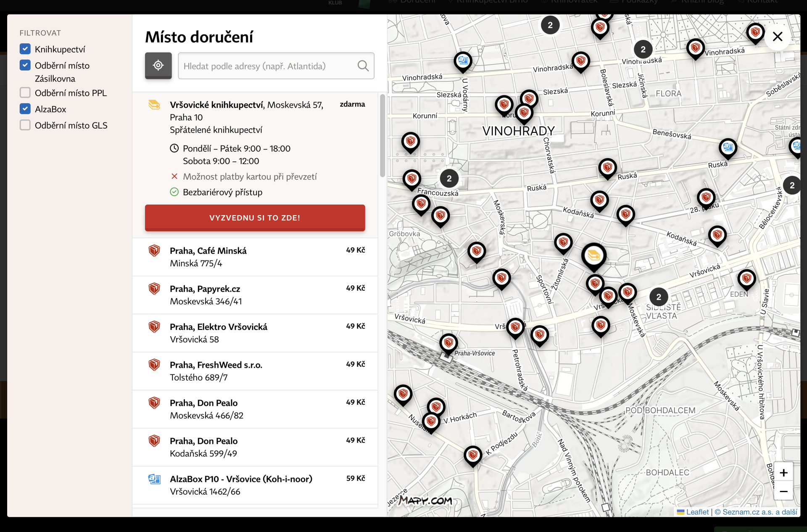Click AlzaBox map marker on Ruská street

728,149
